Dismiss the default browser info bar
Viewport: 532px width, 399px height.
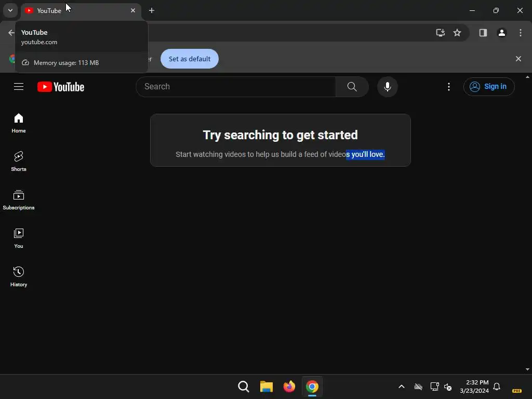tap(518, 59)
